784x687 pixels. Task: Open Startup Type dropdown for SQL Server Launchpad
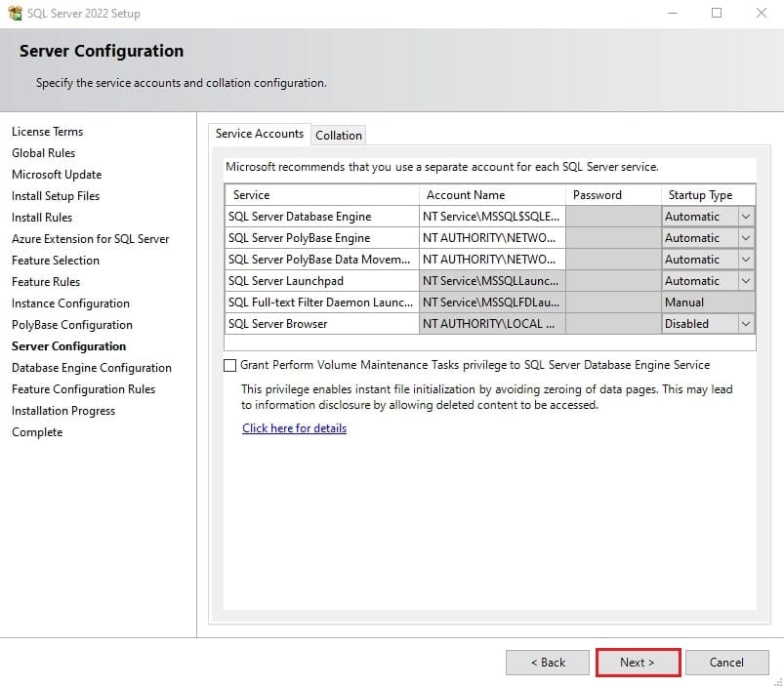(746, 281)
